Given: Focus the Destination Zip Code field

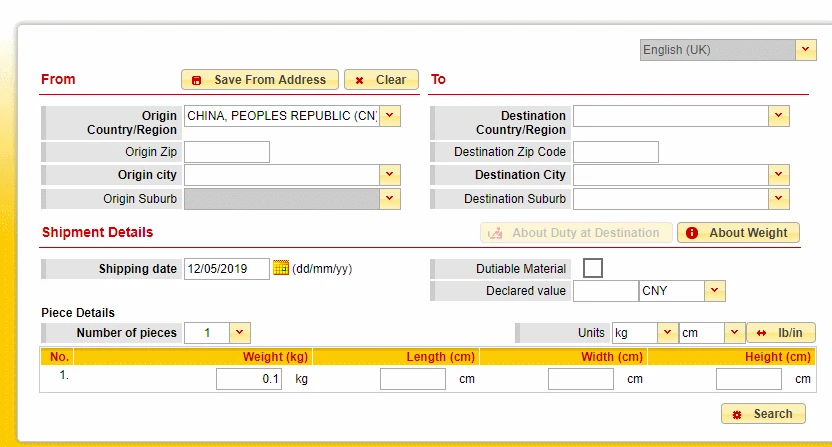Looking at the screenshot, I should click(x=616, y=152).
